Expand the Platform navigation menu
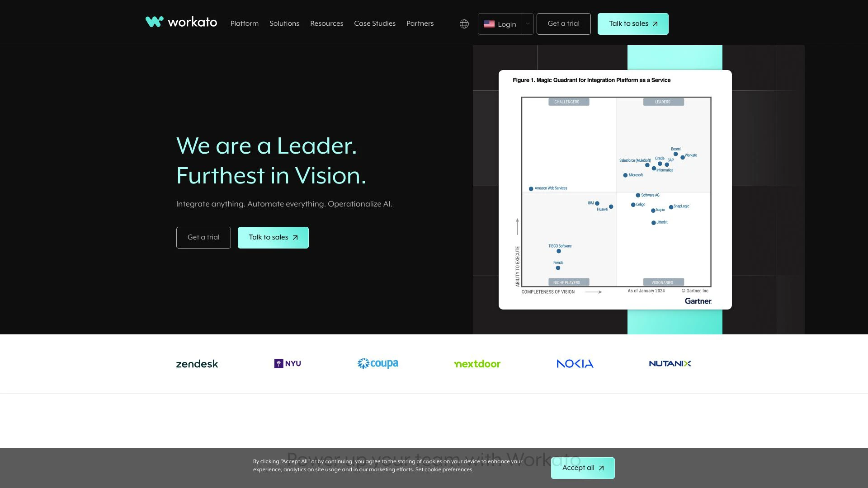The image size is (868, 488). (245, 23)
